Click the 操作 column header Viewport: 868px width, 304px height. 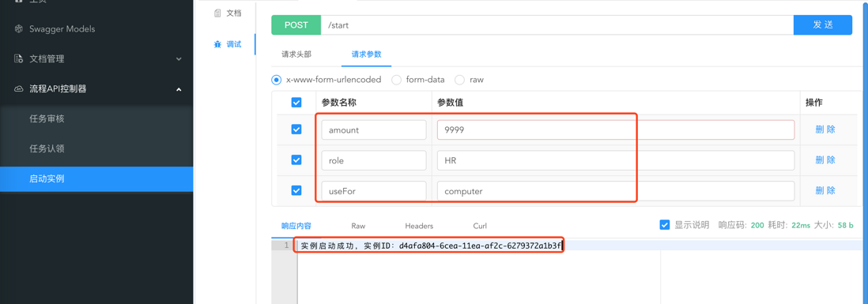click(x=813, y=103)
